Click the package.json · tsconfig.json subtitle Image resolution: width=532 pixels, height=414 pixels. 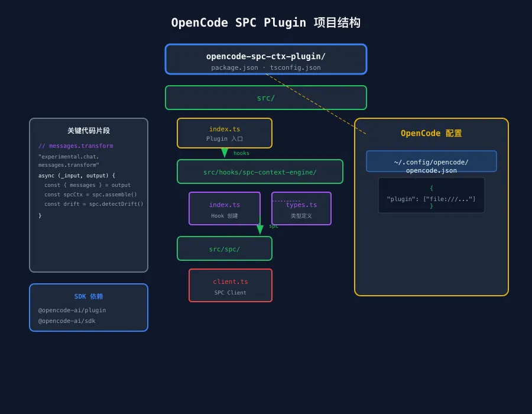(266, 67)
